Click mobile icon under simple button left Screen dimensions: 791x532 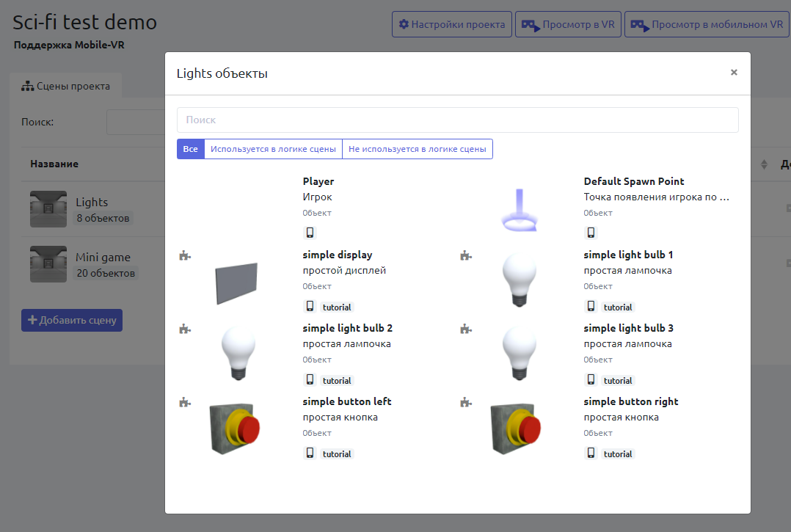(310, 453)
